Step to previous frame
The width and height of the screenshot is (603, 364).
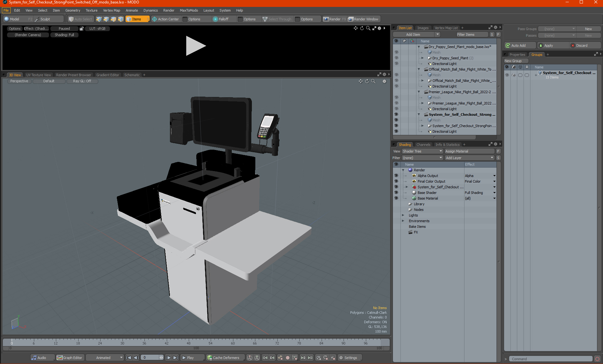point(136,358)
